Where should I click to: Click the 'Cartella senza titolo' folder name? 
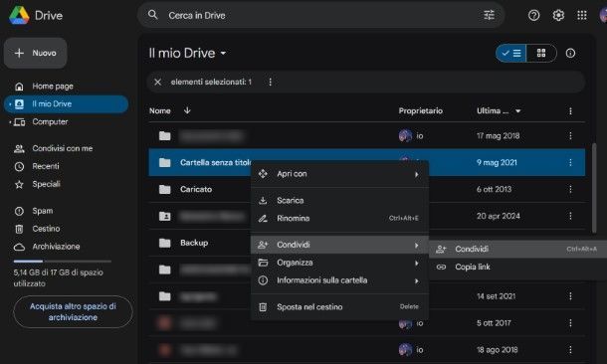pos(216,162)
